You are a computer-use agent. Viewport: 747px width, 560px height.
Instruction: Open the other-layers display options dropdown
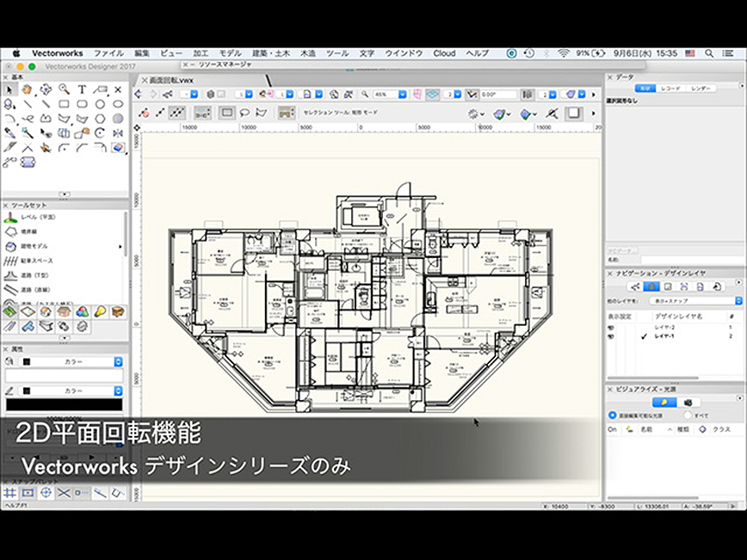pos(696,301)
